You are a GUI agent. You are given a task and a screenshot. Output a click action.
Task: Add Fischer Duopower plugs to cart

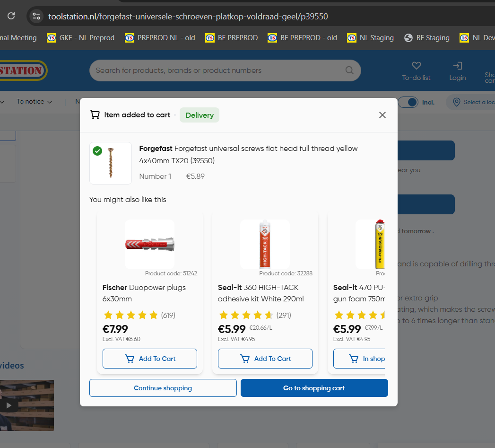(x=150, y=359)
